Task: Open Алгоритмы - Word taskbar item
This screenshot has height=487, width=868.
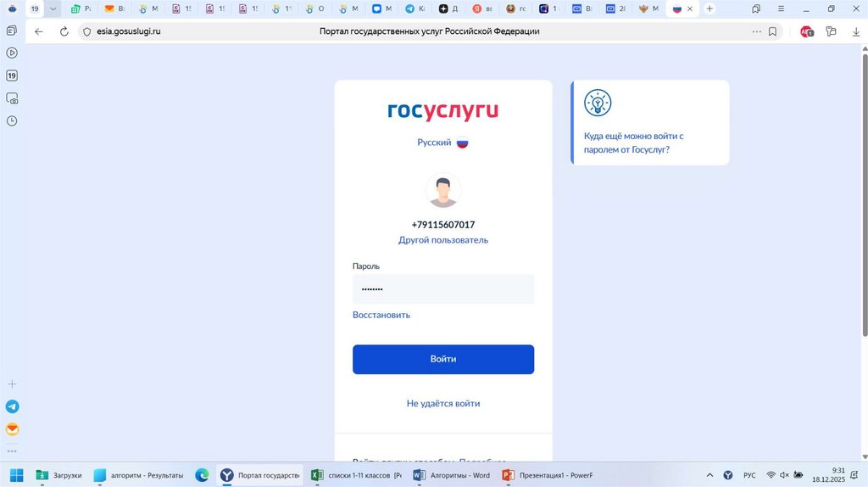Action: tap(452, 475)
